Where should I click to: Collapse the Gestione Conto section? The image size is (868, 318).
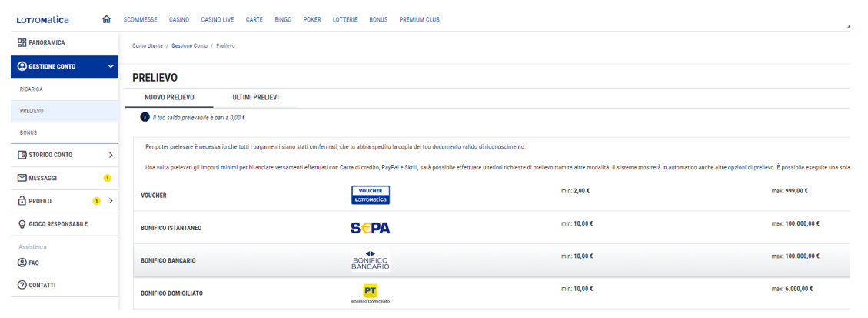point(111,67)
